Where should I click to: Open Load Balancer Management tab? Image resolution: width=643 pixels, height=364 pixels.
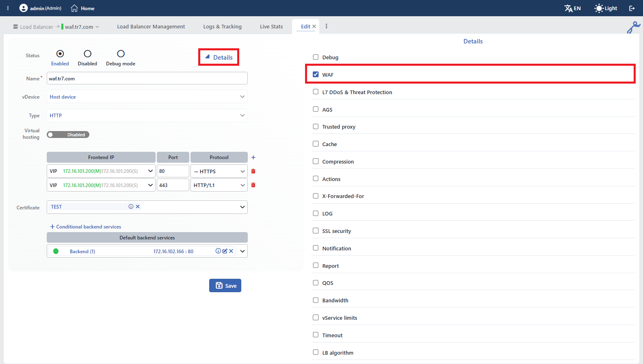(151, 26)
